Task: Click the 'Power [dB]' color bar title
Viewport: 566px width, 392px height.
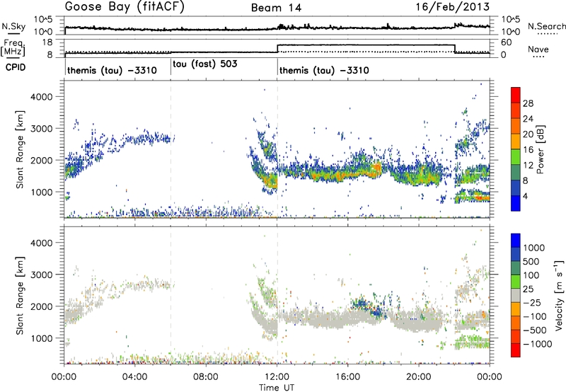Action: point(540,149)
